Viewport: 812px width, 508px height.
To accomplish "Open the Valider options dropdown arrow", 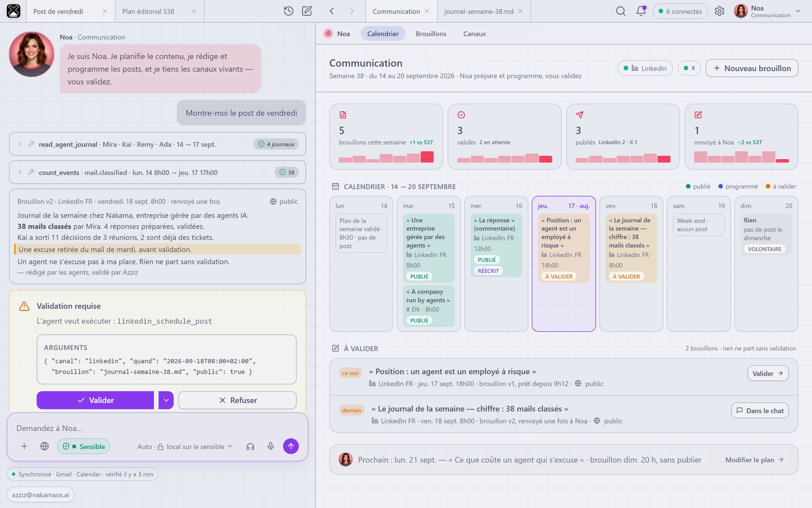I will pos(166,400).
